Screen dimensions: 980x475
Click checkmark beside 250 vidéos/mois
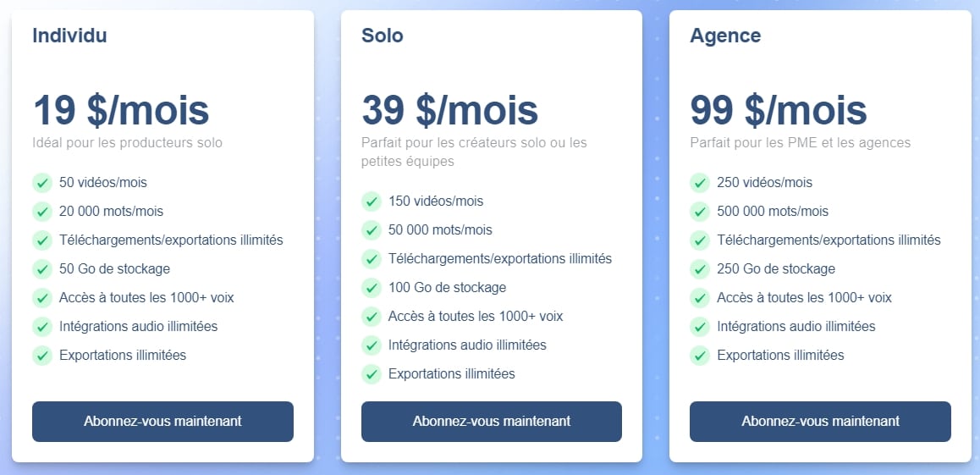click(x=700, y=183)
